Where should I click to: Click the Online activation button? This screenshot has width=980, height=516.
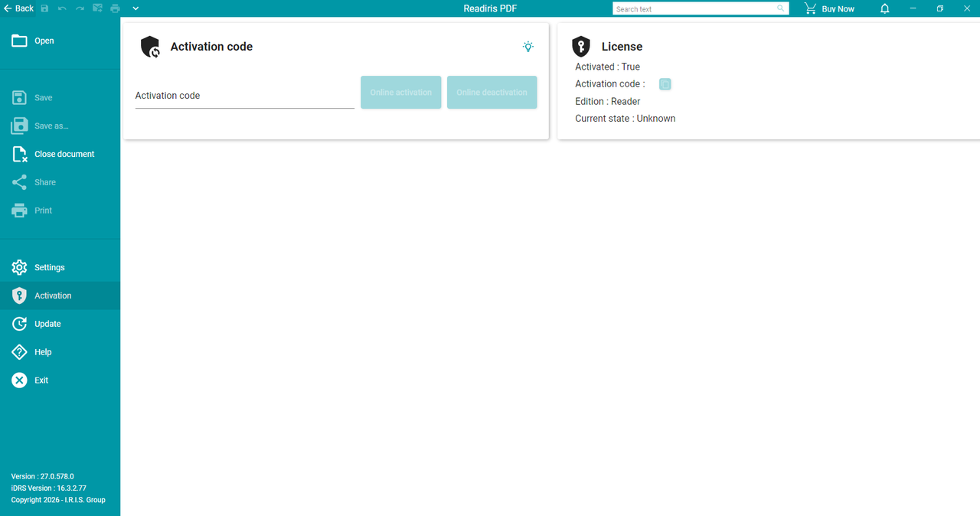click(x=400, y=92)
